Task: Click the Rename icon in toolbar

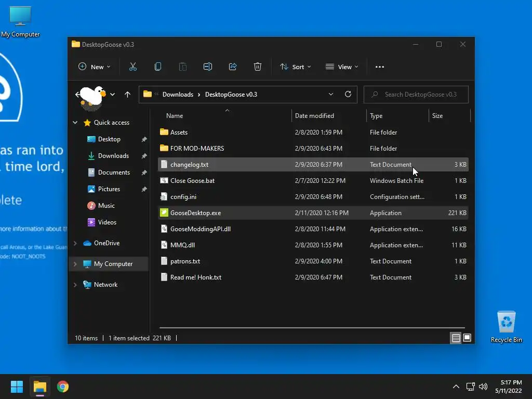Action: point(208,67)
